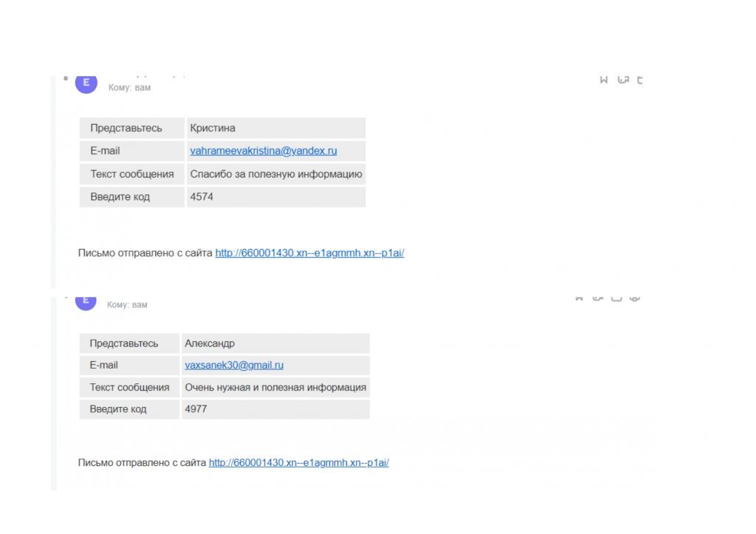Open site link in first email footer
The image size is (756, 534).
(309, 253)
